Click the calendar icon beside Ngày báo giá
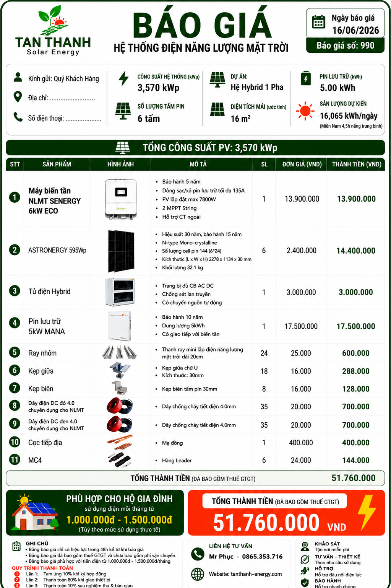The image size is (391, 588). [318, 22]
